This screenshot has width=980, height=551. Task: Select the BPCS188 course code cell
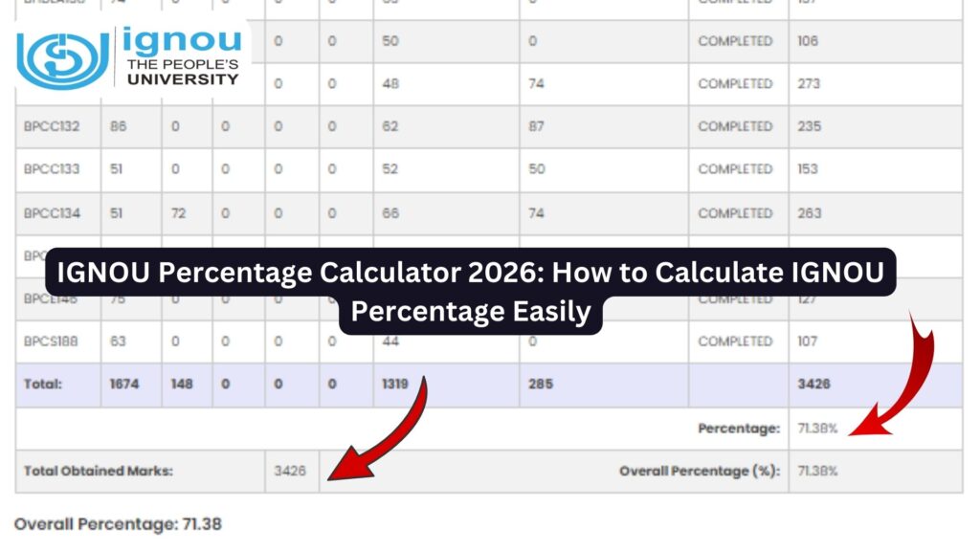click(52, 341)
